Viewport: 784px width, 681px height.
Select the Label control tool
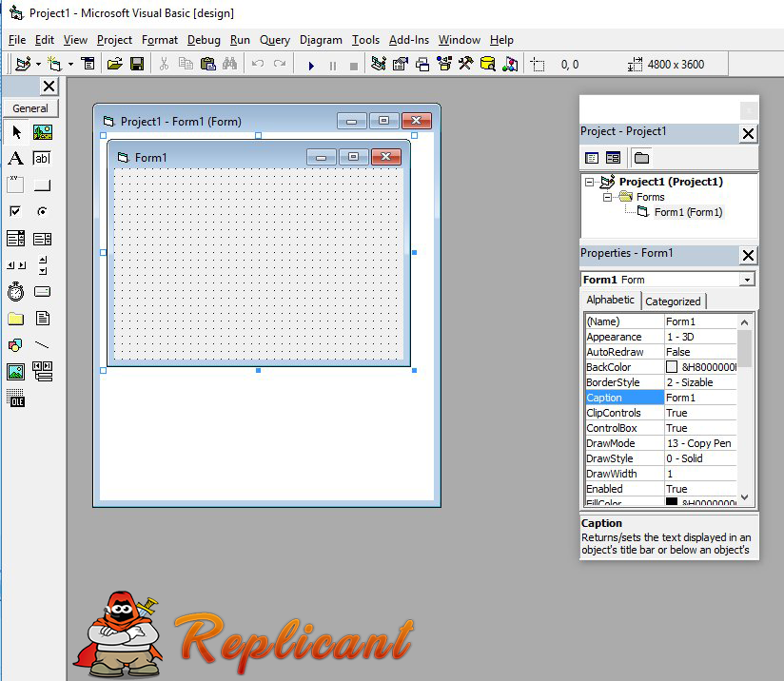tap(15, 159)
